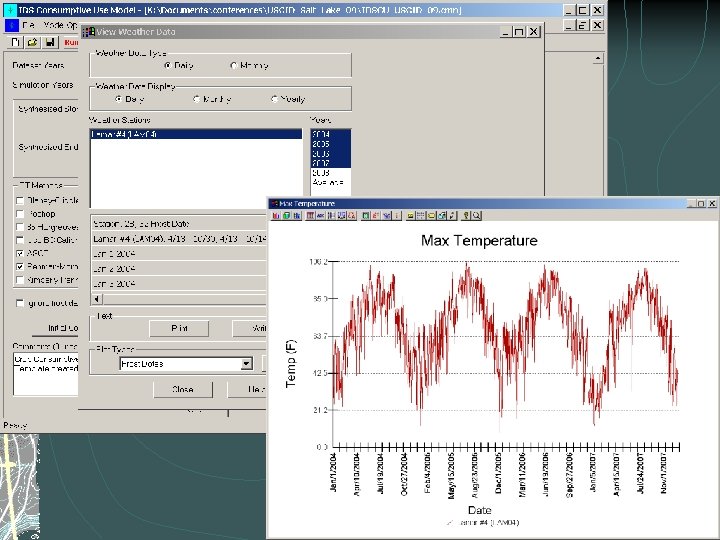Viewport: 720px width, 540px height.
Task: Open the Frost Dates plot type dropdown
Action: (247, 364)
